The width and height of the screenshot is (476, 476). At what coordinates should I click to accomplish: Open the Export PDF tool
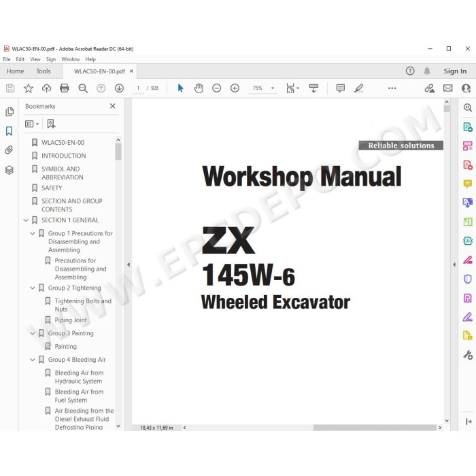click(468, 126)
